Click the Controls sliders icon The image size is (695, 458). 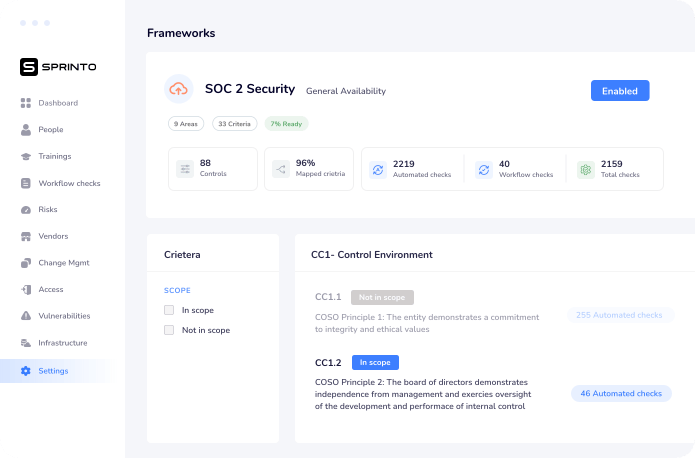(185, 169)
